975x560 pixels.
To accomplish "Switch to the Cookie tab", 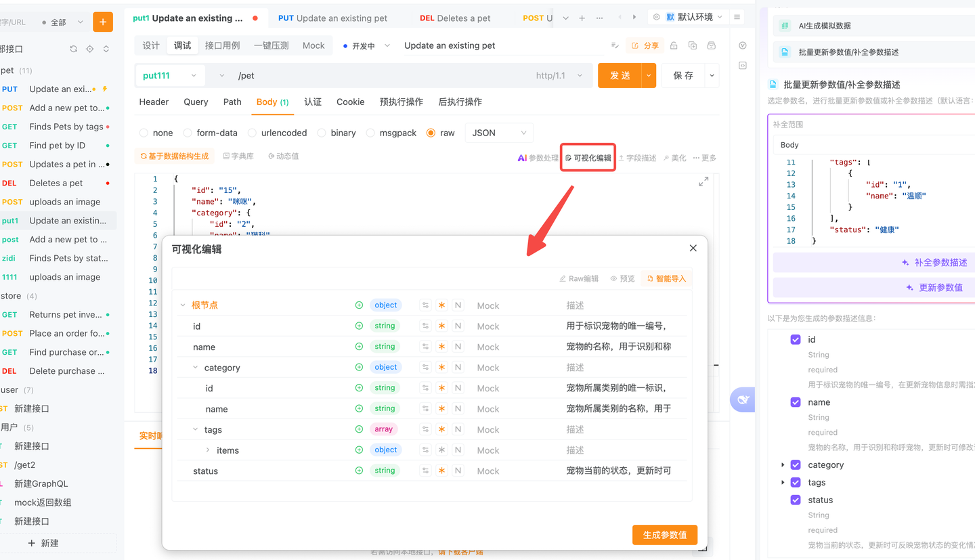I will click(350, 102).
